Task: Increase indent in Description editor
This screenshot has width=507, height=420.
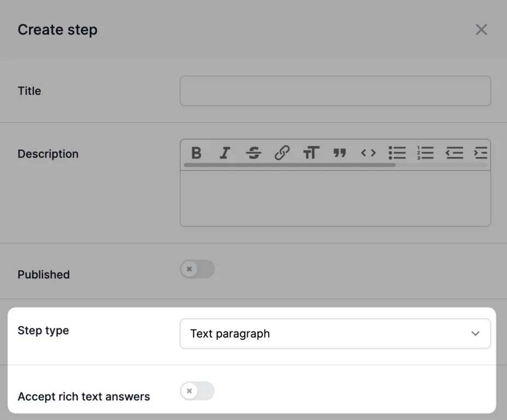Action: 481,153
